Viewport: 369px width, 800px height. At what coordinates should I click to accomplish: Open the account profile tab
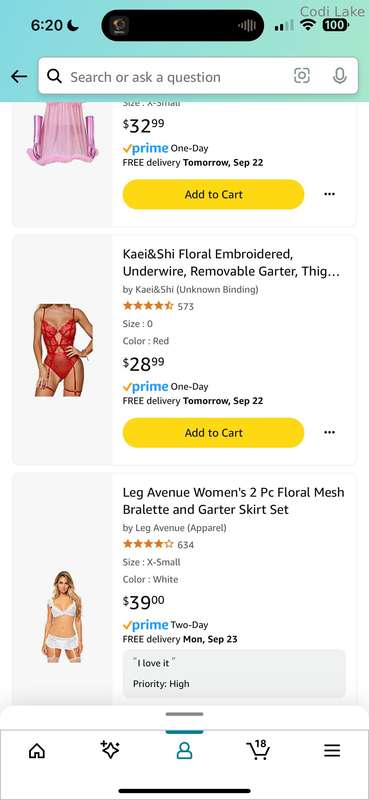tap(184, 751)
